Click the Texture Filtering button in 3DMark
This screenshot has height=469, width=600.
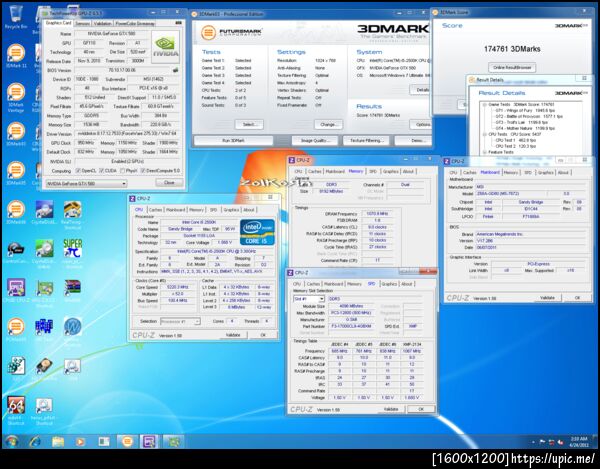[367, 141]
